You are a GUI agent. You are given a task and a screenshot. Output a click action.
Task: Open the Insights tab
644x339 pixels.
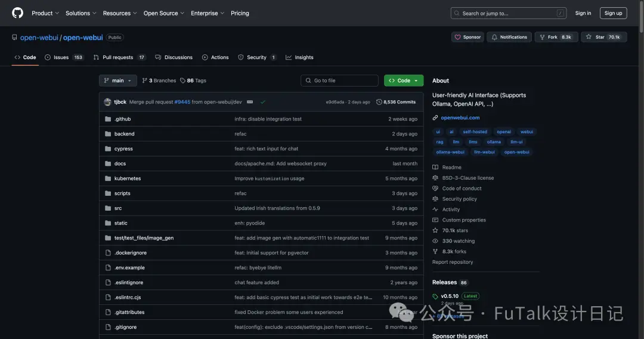click(299, 57)
